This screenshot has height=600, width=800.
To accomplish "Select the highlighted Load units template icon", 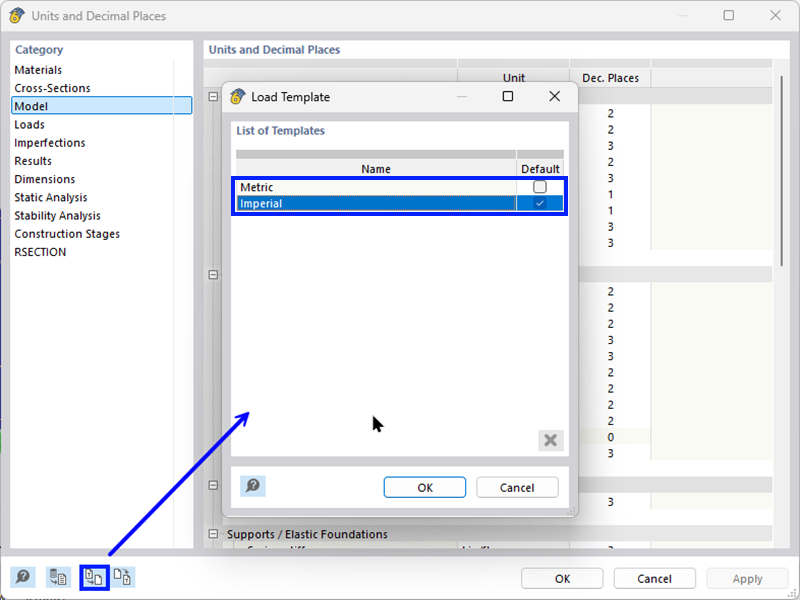I will click(x=93, y=577).
